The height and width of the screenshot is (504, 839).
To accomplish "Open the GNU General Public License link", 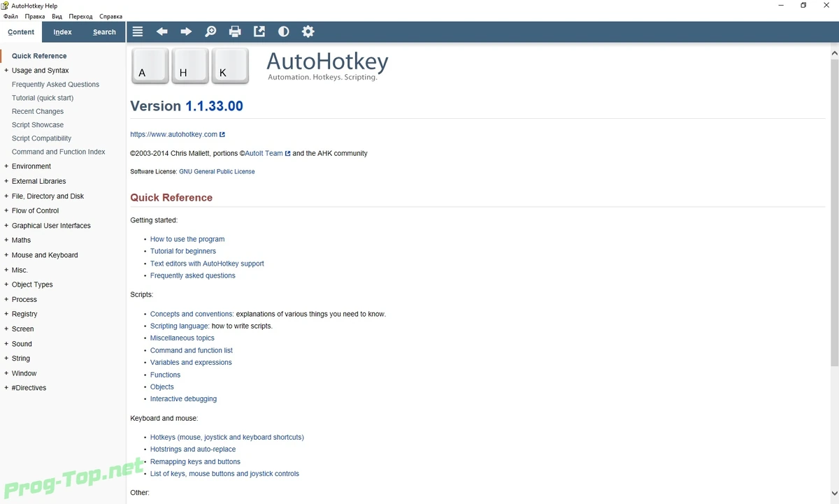I will tap(217, 171).
